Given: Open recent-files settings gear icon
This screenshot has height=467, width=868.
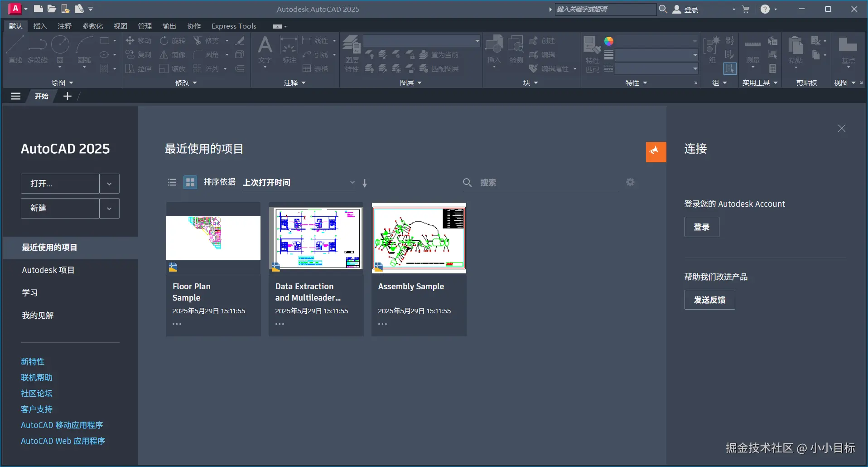Looking at the screenshot, I should coord(630,182).
